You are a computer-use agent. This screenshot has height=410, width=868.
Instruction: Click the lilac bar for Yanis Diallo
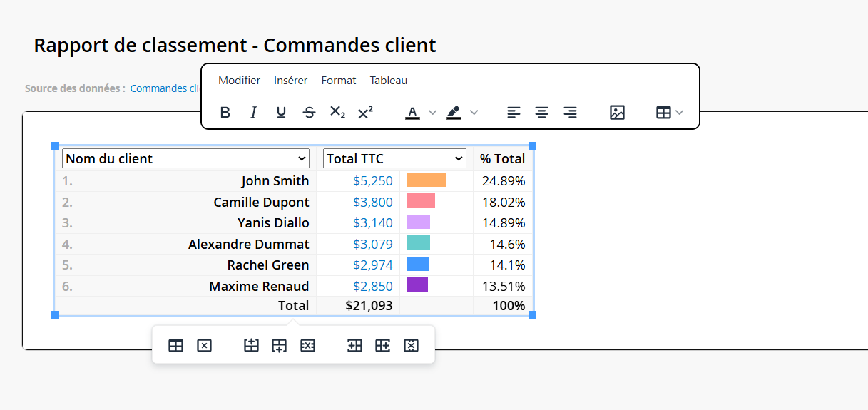(418, 222)
